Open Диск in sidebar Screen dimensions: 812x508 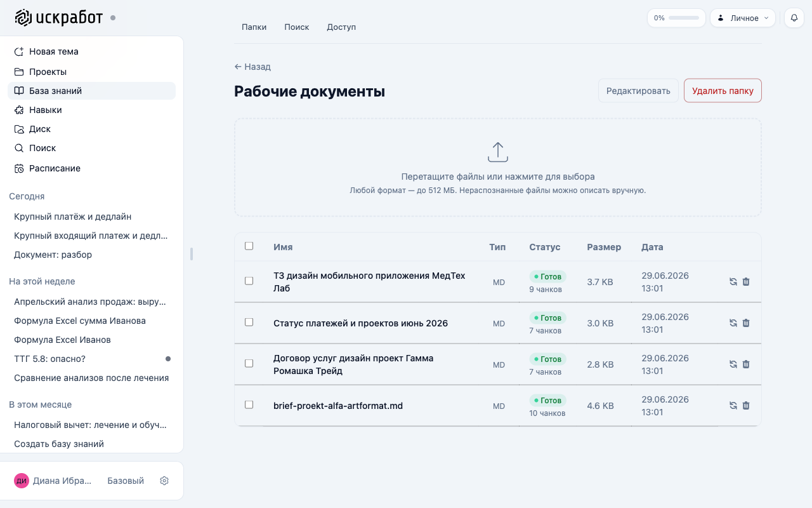91,129
